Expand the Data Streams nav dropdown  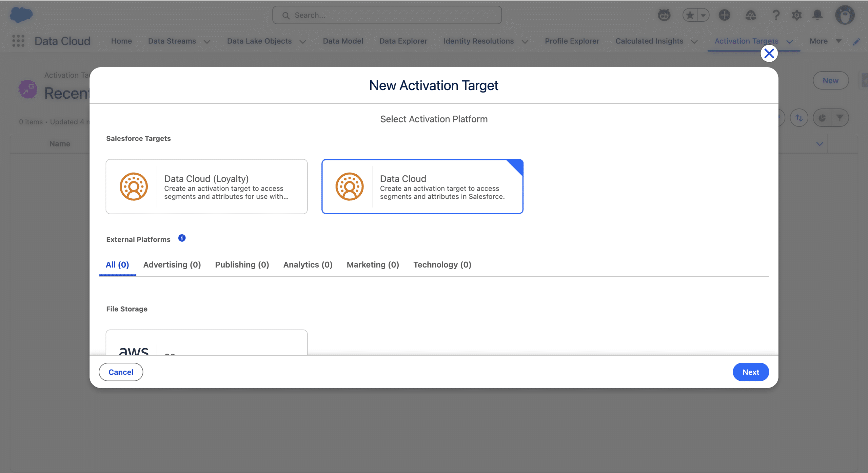click(x=207, y=41)
